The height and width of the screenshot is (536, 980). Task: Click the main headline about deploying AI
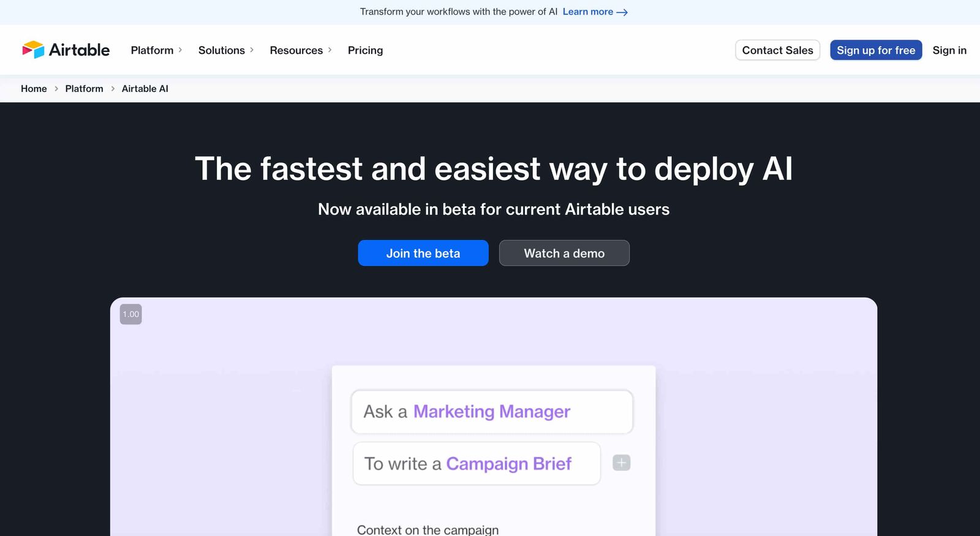[494, 168]
